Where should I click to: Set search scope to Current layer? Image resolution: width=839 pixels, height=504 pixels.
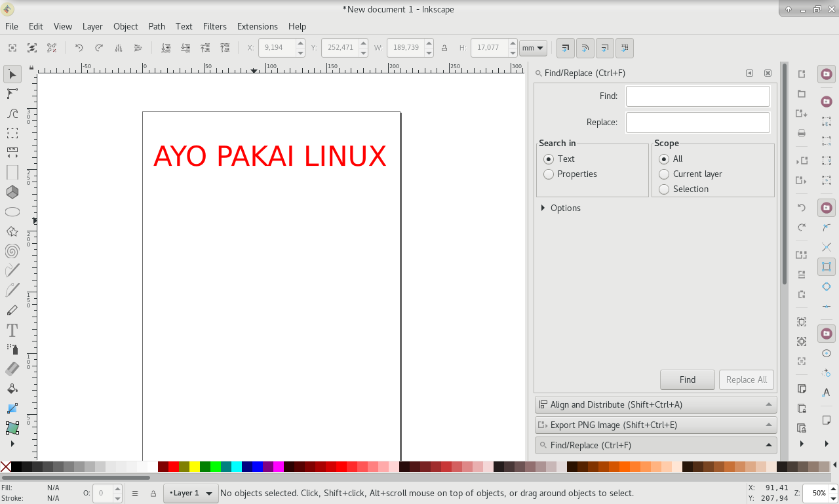664,174
